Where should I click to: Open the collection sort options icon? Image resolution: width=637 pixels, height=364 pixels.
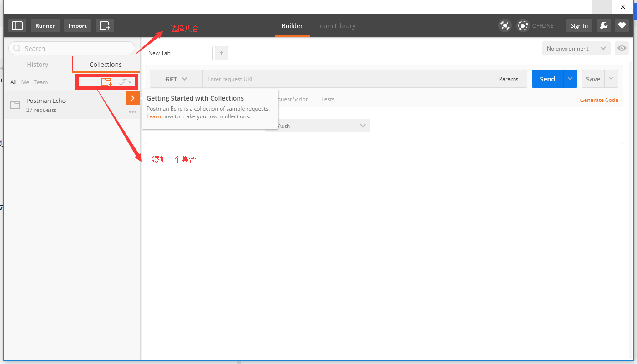click(x=125, y=82)
